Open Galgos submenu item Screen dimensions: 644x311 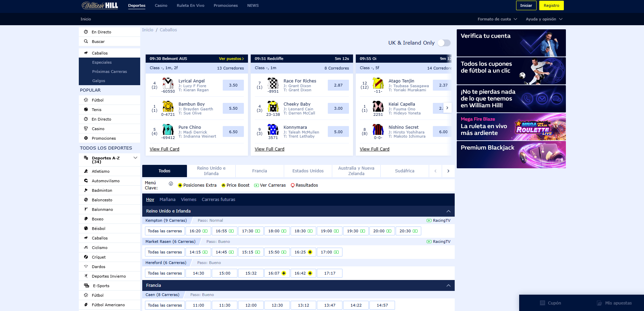tap(99, 81)
